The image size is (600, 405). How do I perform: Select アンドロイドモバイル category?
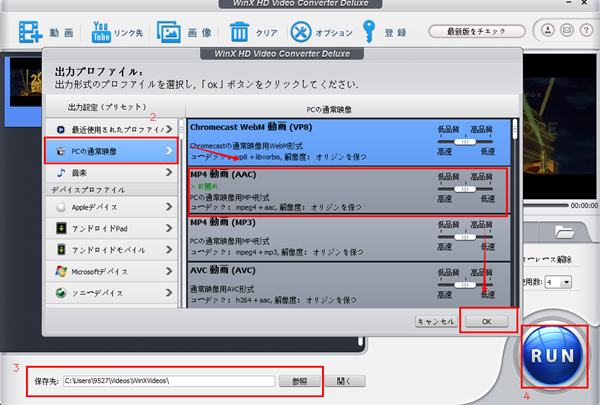(x=112, y=250)
